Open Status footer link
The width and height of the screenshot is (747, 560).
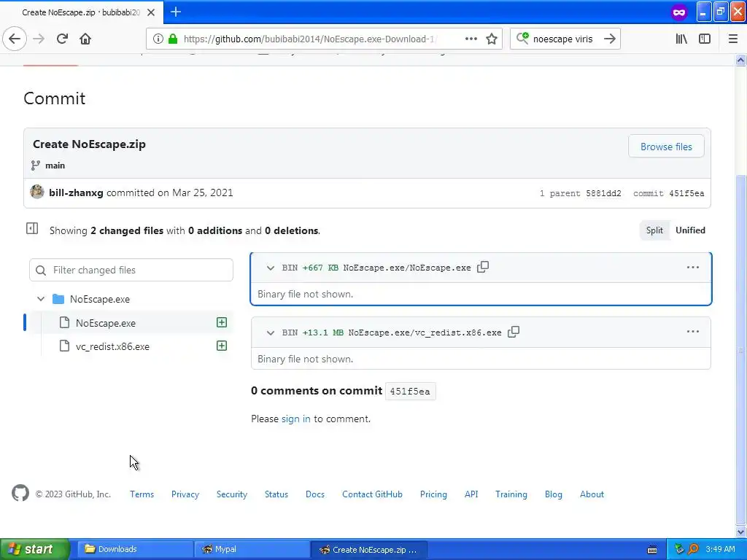[x=276, y=494]
